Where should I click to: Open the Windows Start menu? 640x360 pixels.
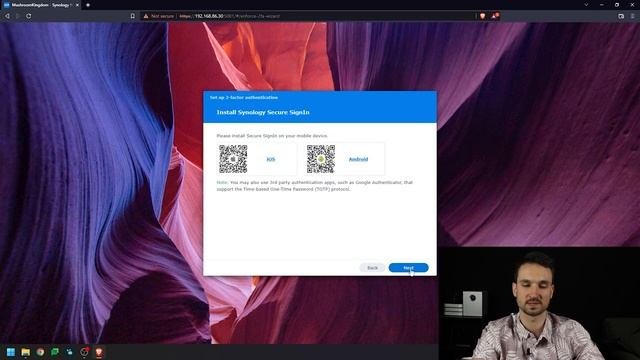pyautogui.click(x=11, y=352)
